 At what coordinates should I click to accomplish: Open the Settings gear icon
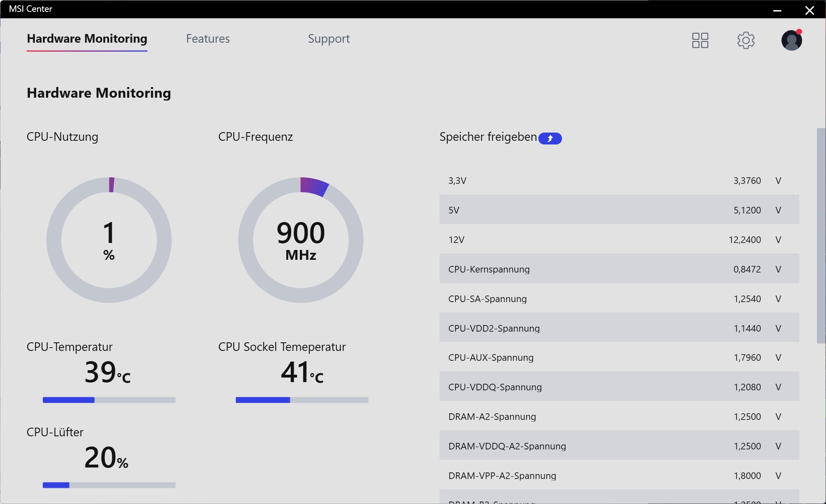coord(746,39)
